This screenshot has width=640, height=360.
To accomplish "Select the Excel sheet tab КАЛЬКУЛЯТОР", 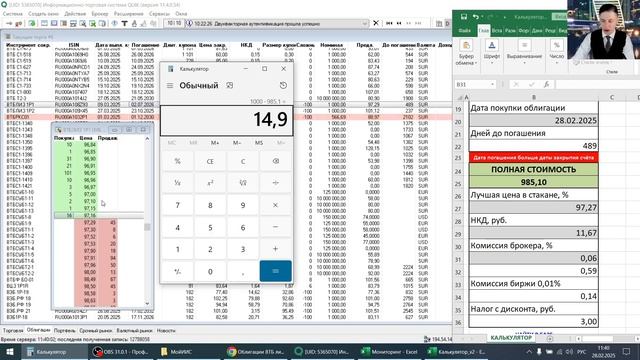I will click(x=511, y=338).
